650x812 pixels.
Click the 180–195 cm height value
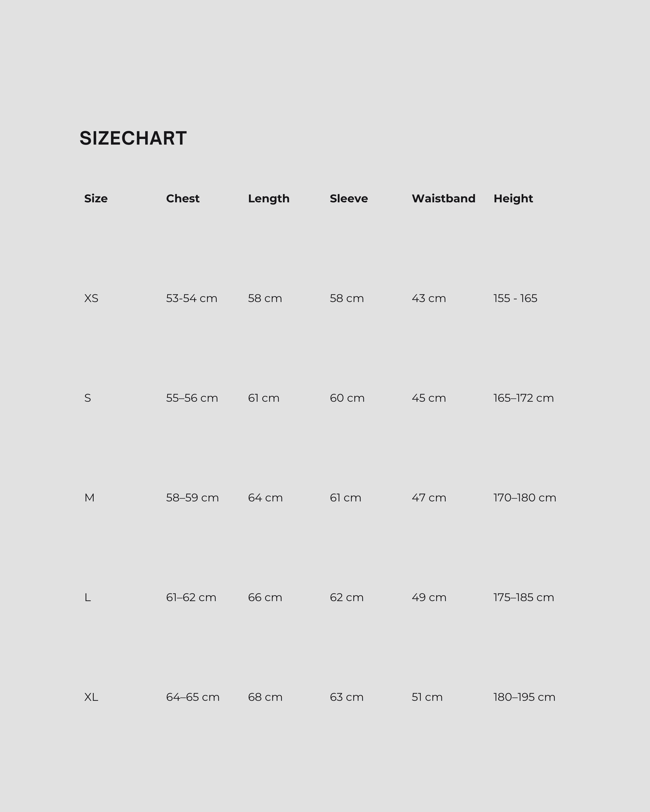[x=524, y=697]
